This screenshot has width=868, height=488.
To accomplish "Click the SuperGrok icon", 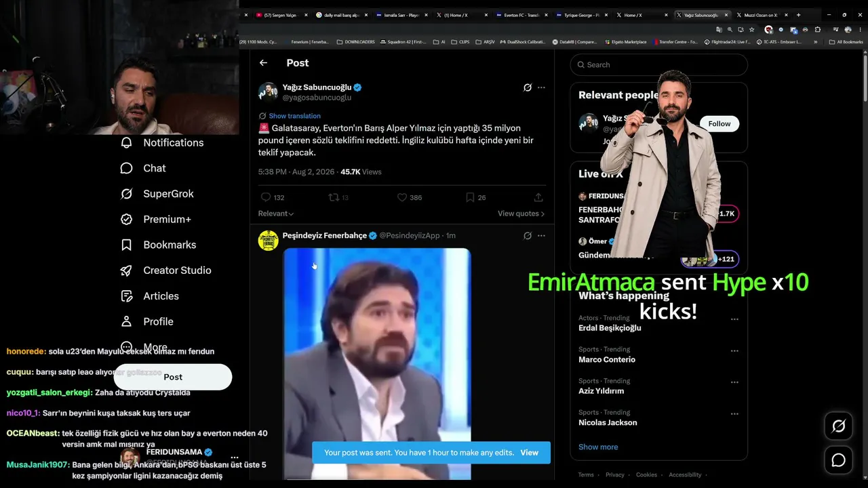I will (126, 194).
